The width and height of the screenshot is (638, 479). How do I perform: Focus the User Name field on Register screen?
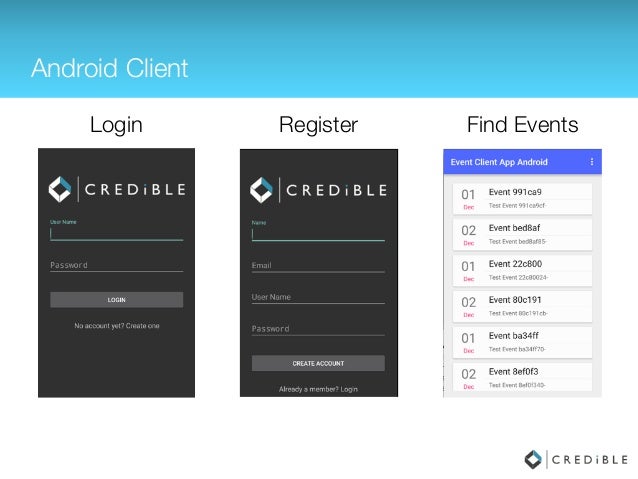pyautogui.click(x=318, y=297)
